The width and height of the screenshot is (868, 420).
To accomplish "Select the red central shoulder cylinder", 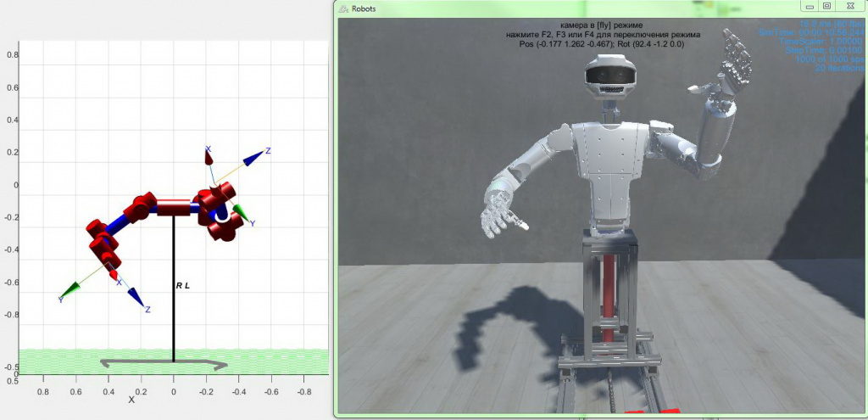I will pyautogui.click(x=174, y=207).
